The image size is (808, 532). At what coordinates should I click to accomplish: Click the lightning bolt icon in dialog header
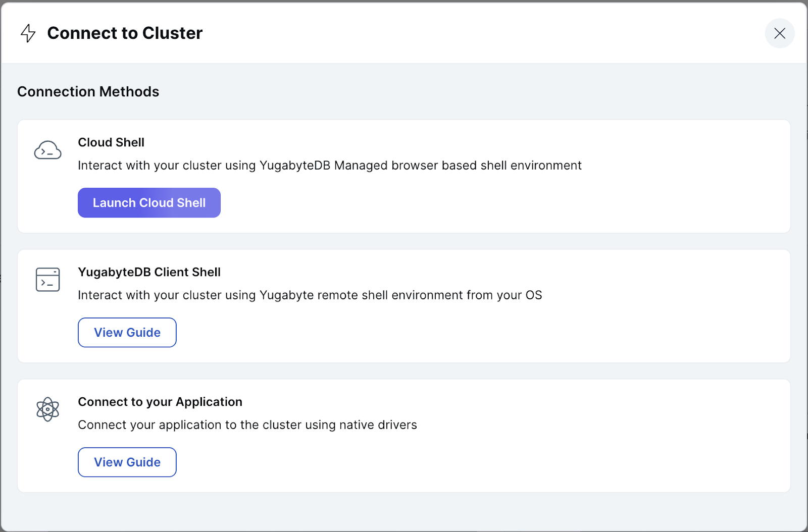[28, 33]
